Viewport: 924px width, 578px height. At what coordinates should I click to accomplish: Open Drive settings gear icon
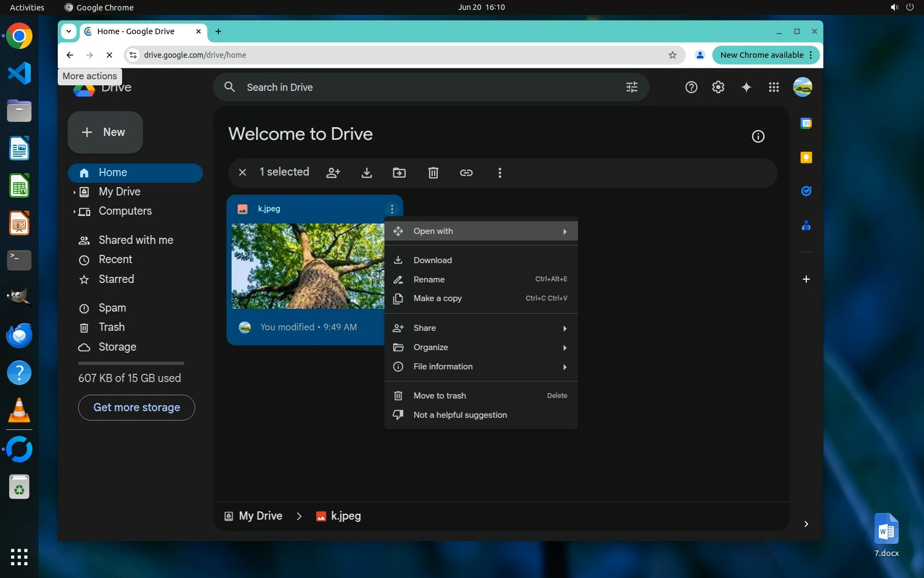[x=718, y=87]
